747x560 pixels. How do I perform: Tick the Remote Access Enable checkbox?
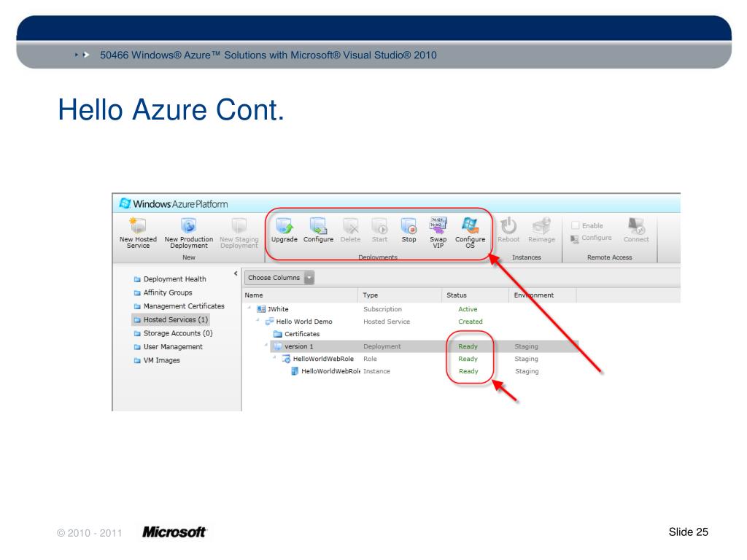coord(575,225)
